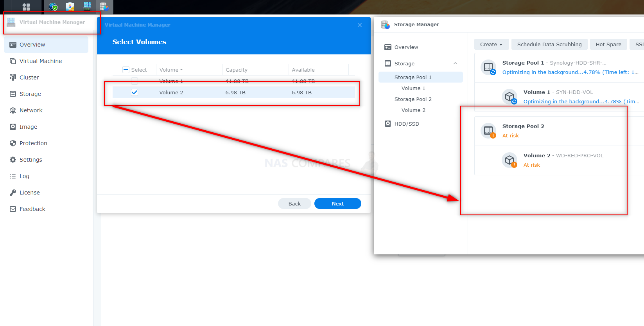Click the Volume 1 cube icon

[509, 97]
